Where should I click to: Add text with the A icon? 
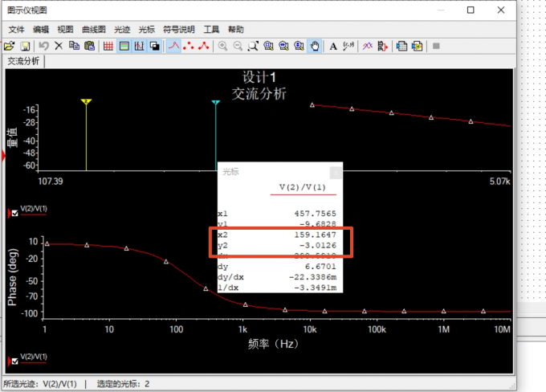pyautogui.click(x=333, y=46)
